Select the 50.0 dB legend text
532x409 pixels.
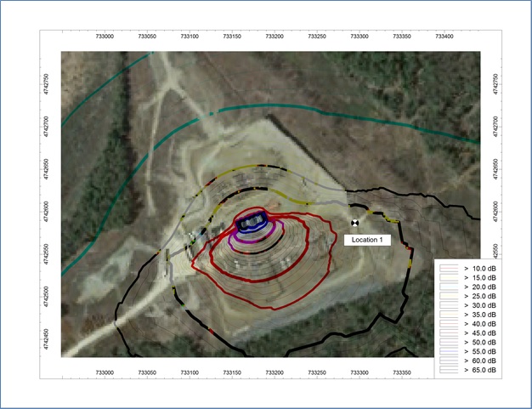(x=480, y=343)
